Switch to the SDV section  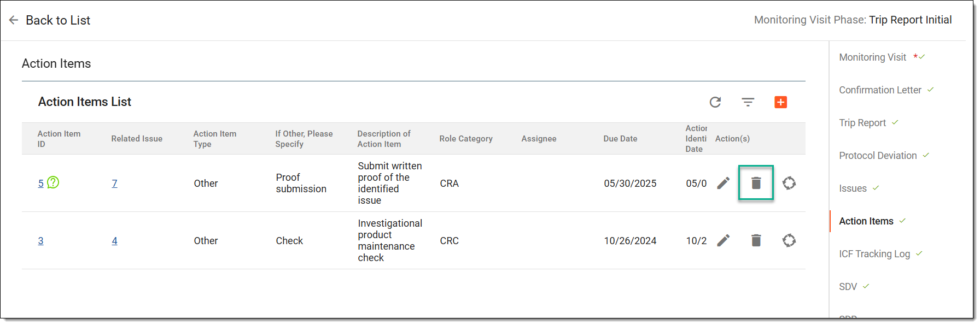(x=848, y=287)
